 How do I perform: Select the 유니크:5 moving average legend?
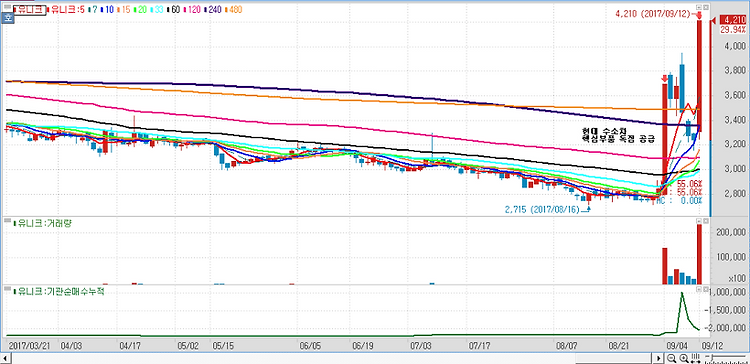(x=66, y=10)
